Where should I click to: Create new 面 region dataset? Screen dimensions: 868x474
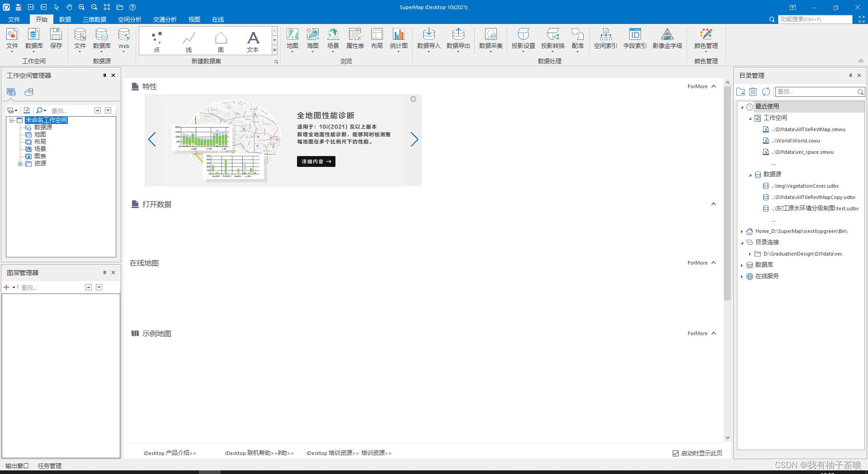tap(221, 41)
